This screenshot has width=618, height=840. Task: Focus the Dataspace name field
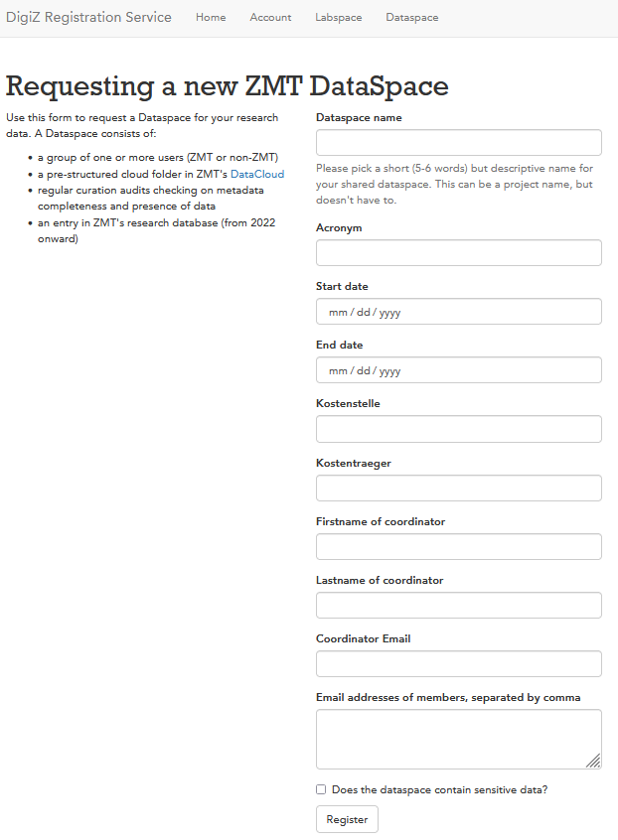(x=458, y=143)
